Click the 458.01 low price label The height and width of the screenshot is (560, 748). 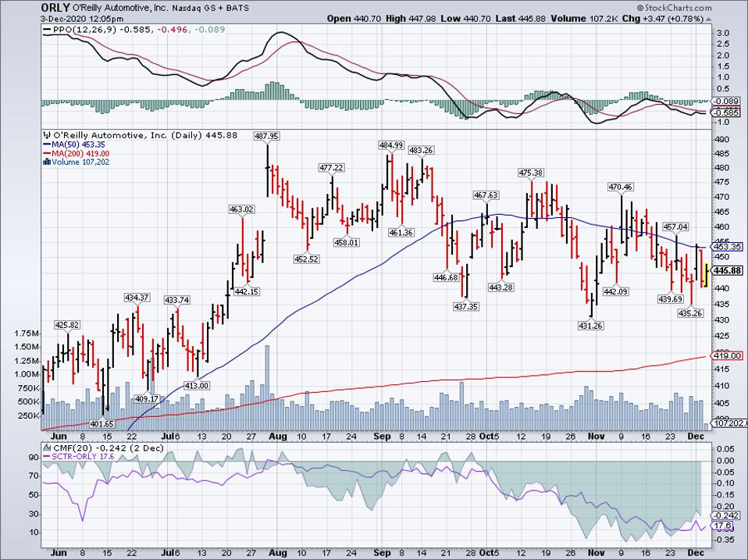[347, 242]
